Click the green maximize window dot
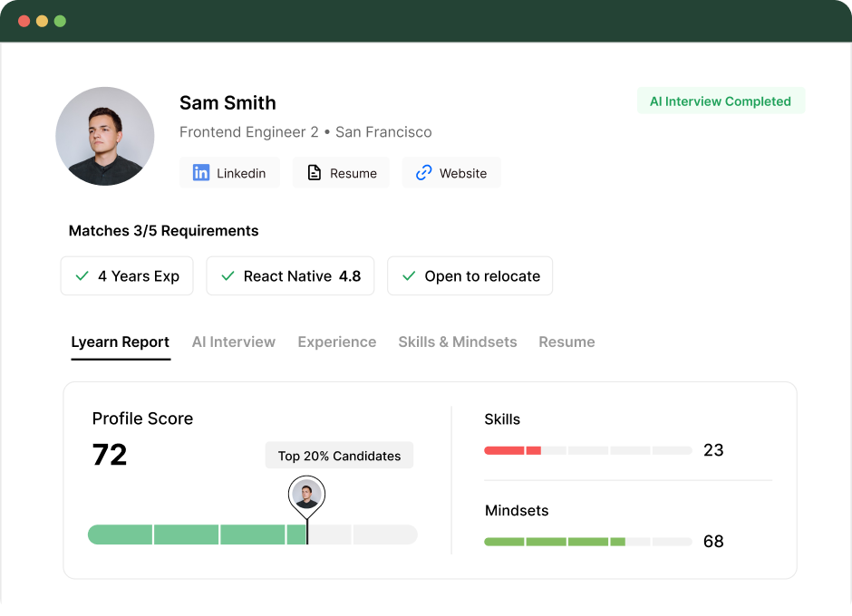The image size is (852, 616). pos(60,21)
